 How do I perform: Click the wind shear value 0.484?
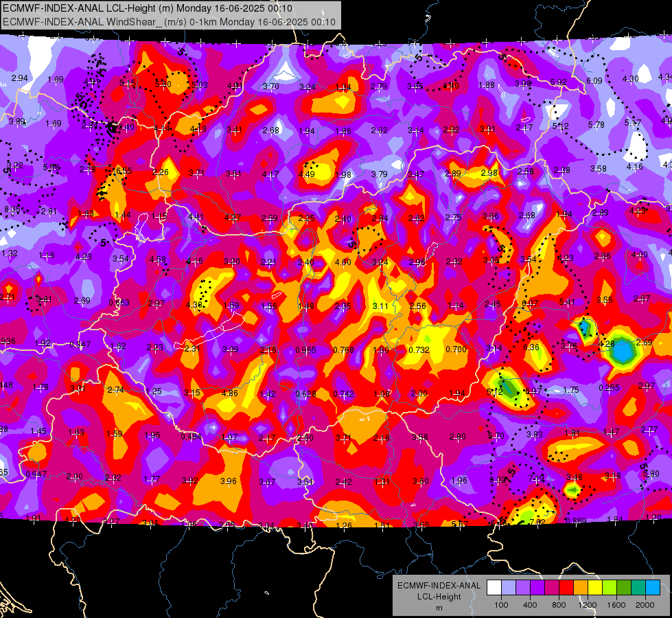[191, 436]
